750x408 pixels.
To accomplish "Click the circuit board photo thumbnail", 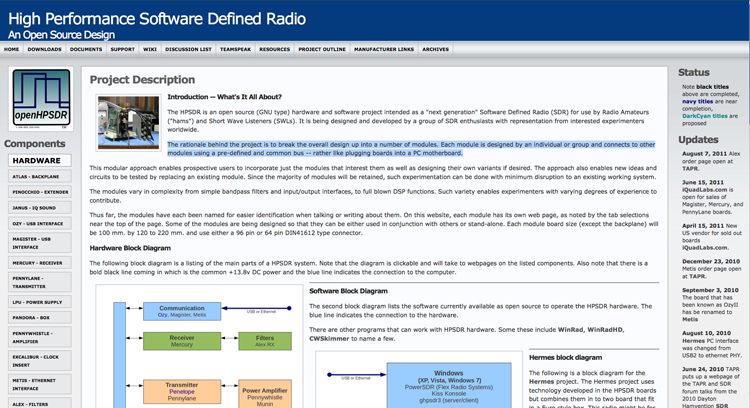I will pyautogui.click(x=128, y=122).
